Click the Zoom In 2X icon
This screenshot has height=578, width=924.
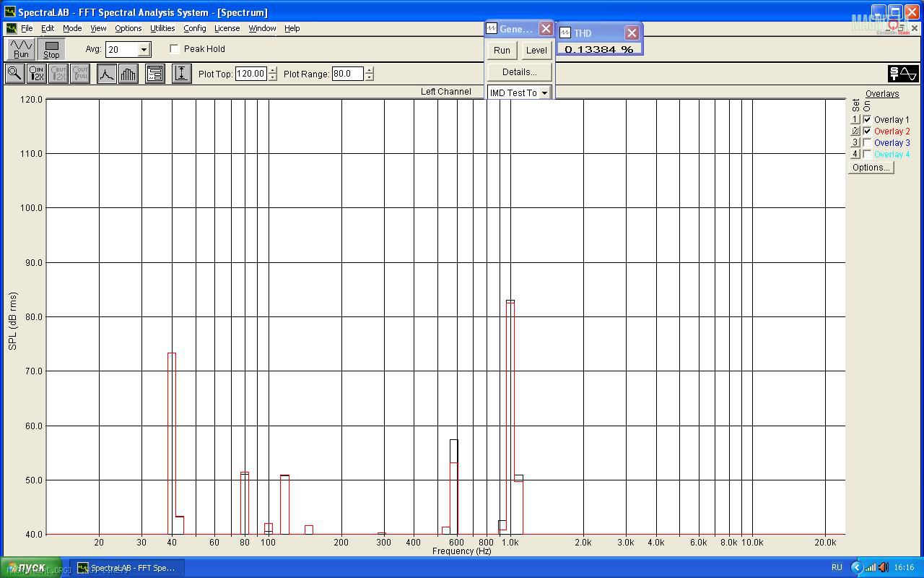[36, 74]
